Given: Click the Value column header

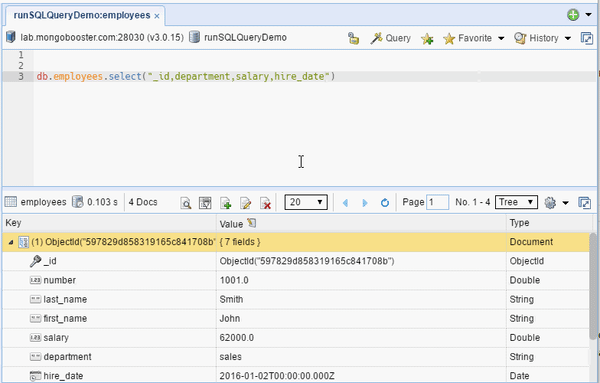Looking at the screenshot, I should pos(361,223).
